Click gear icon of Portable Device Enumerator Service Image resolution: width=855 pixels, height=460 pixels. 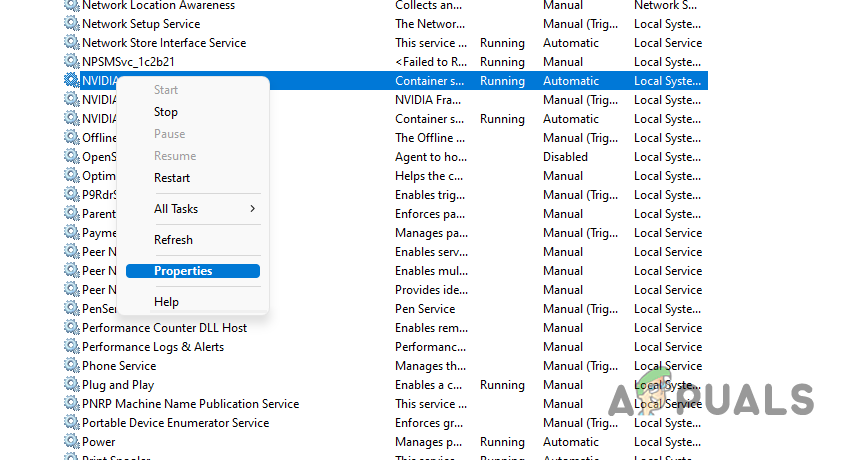point(71,423)
